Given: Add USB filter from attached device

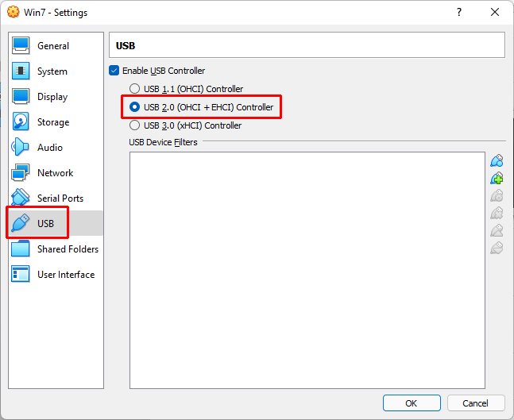Looking at the screenshot, I should point(497,179).
